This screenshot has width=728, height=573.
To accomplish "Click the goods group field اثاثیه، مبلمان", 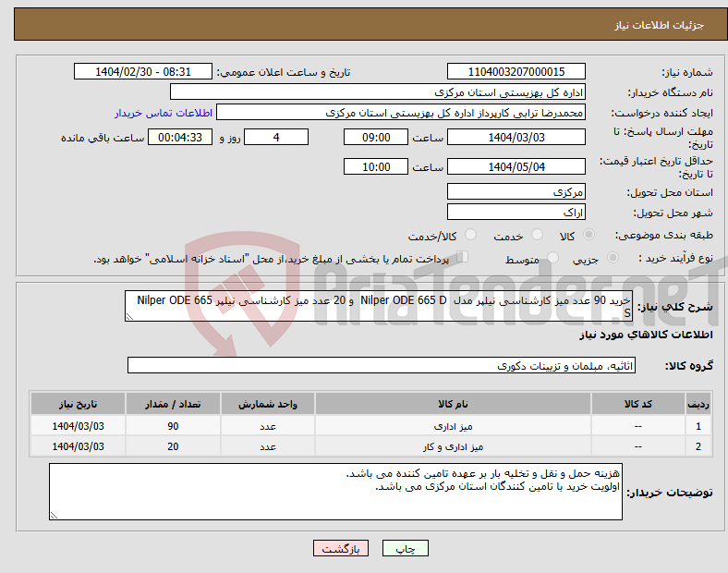I will tap(382, 365).
